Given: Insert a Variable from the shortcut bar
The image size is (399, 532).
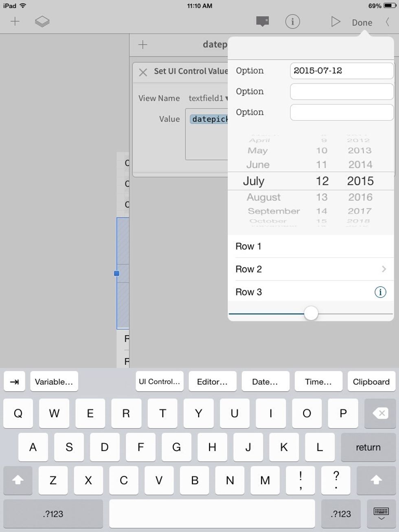Looking at the screenshot, I should pyautogui.click(x=54, y=381).
